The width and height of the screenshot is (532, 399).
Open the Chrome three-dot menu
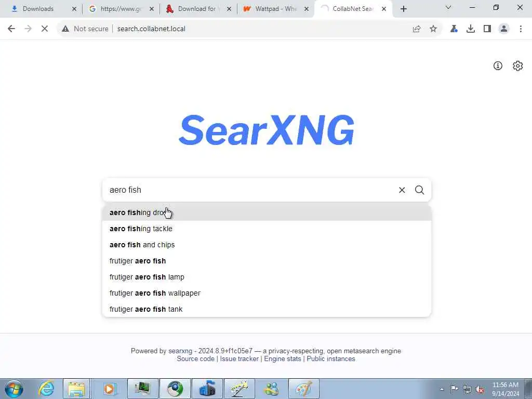[x=521, y=29]
